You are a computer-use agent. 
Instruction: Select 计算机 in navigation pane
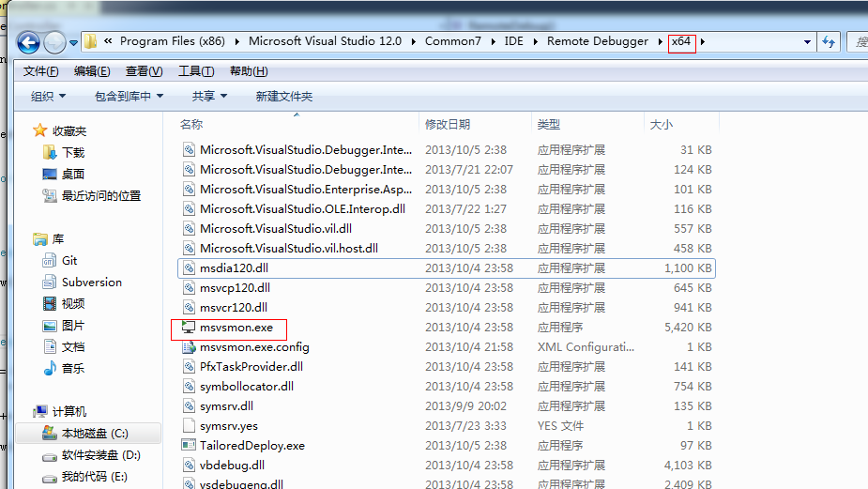click(x=69, y=411)
